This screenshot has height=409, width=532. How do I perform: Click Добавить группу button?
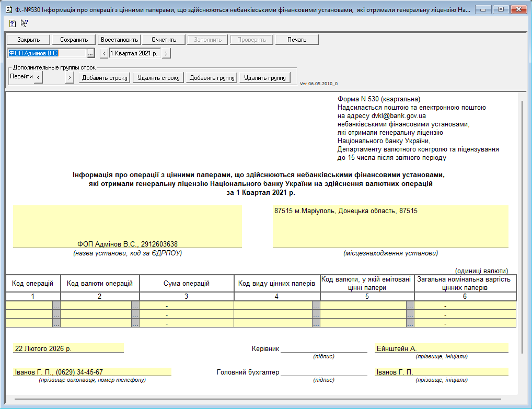(x=212, y=78)
